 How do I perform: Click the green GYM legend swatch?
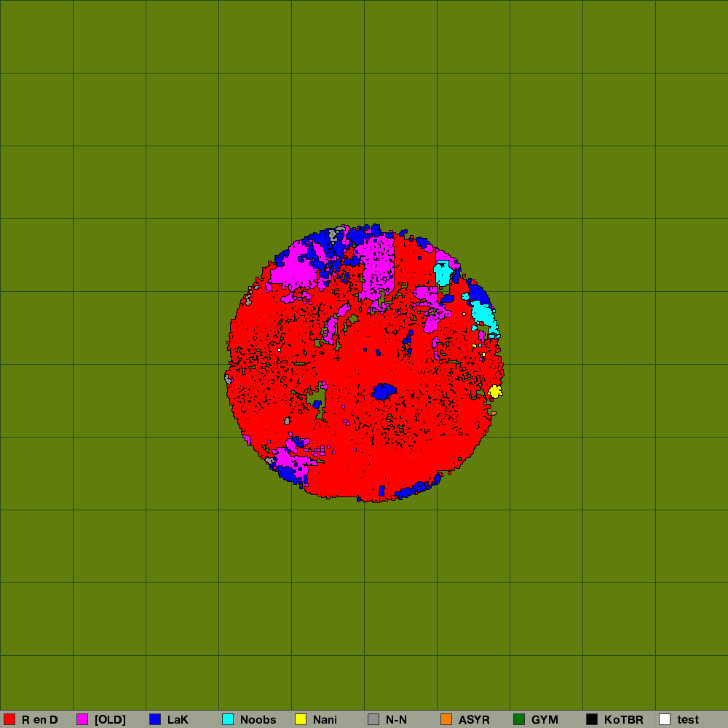pyautogui.click(x=519, y=719)
